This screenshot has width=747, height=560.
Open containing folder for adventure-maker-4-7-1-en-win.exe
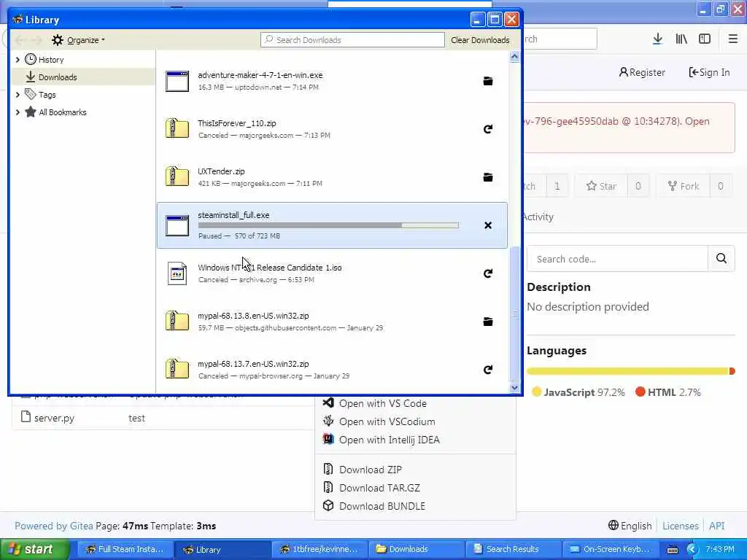487,81
